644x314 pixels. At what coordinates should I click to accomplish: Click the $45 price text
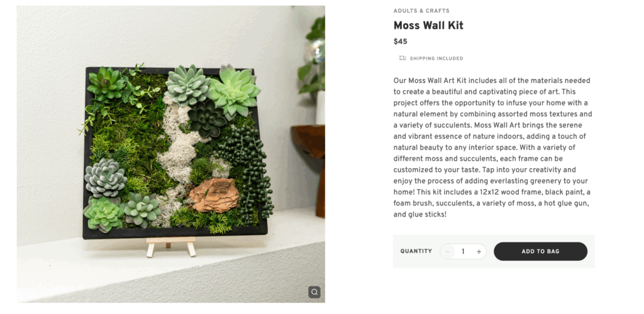[401, 42]
